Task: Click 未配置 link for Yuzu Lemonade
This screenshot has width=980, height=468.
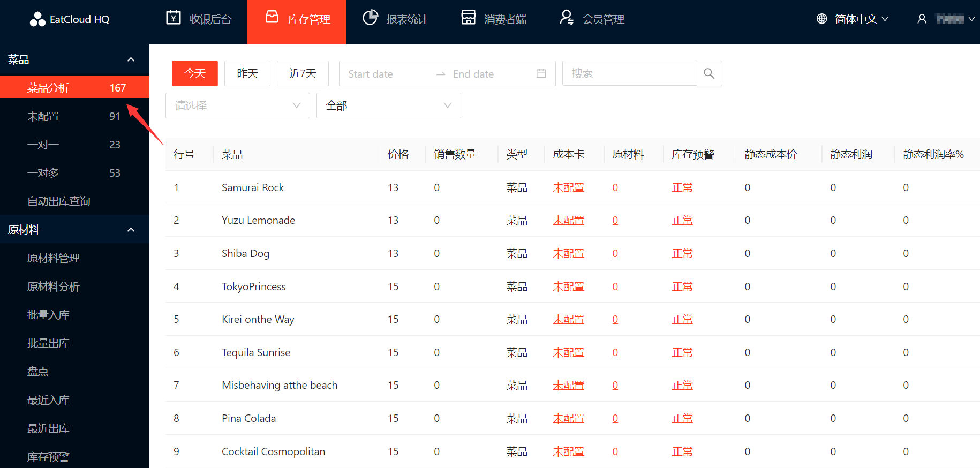Action: click(568, 220)
